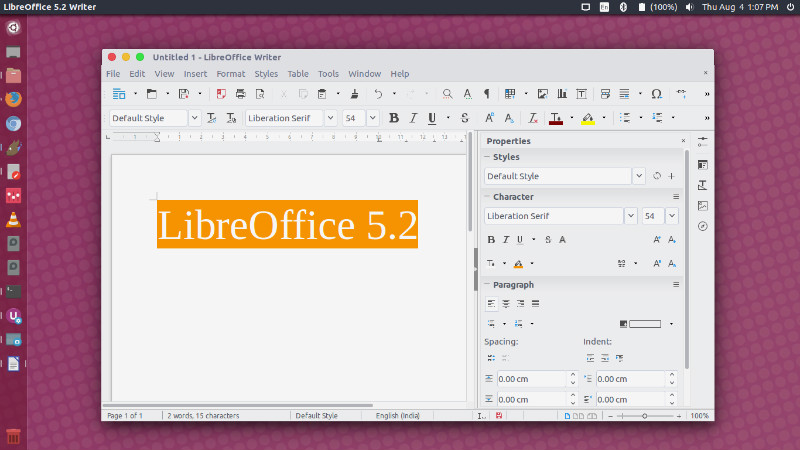Open the Edit menu
This screenshot has height=450, width=800.
click(137, 74)
